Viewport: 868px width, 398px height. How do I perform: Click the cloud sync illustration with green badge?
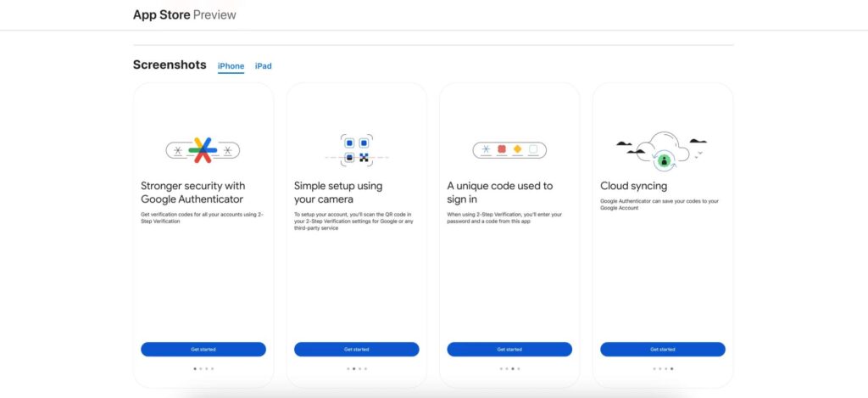click(x=662, y=149)
